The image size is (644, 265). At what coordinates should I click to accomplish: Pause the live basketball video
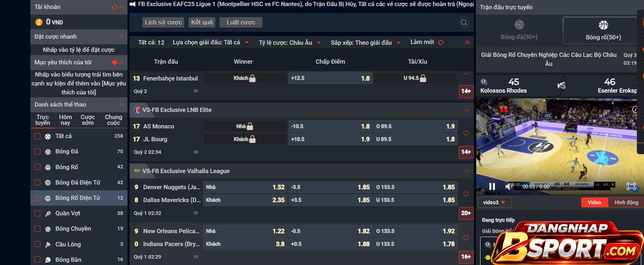pos(492,186)
